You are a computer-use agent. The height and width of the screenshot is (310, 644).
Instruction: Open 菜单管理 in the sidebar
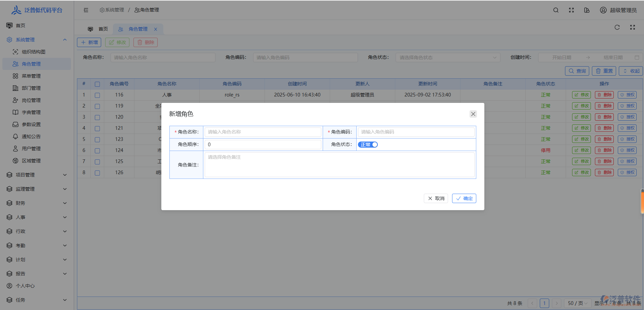(31, 76)
